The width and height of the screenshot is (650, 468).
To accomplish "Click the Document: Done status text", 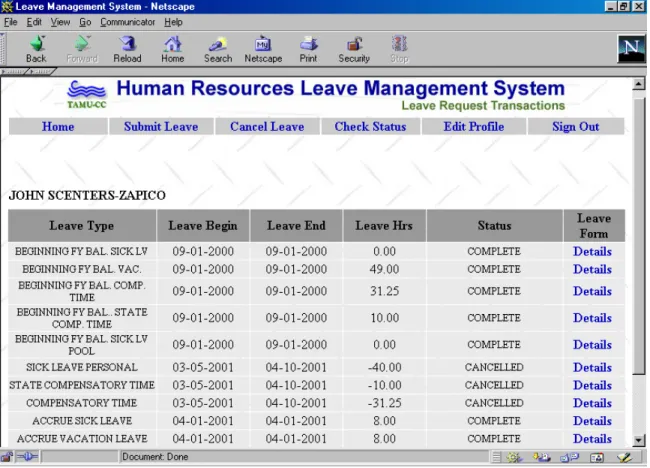I will pyautogui.click(x=155, y=457).
